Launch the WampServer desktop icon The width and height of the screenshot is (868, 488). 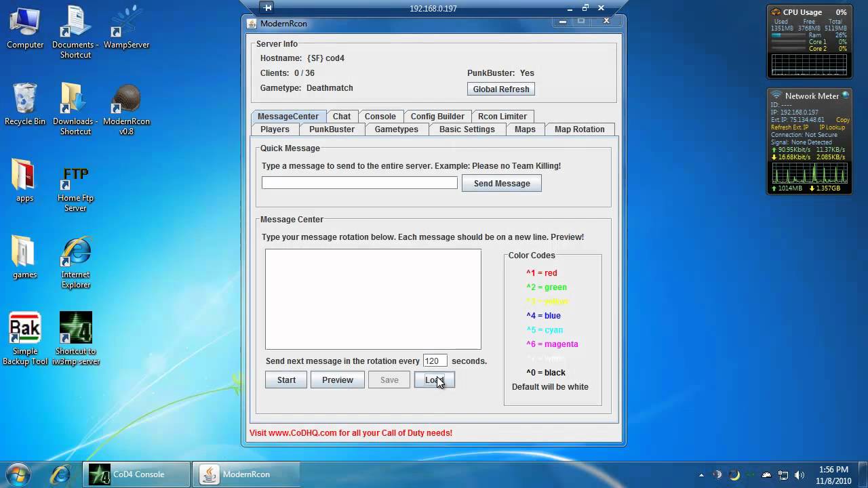[126, 27]
